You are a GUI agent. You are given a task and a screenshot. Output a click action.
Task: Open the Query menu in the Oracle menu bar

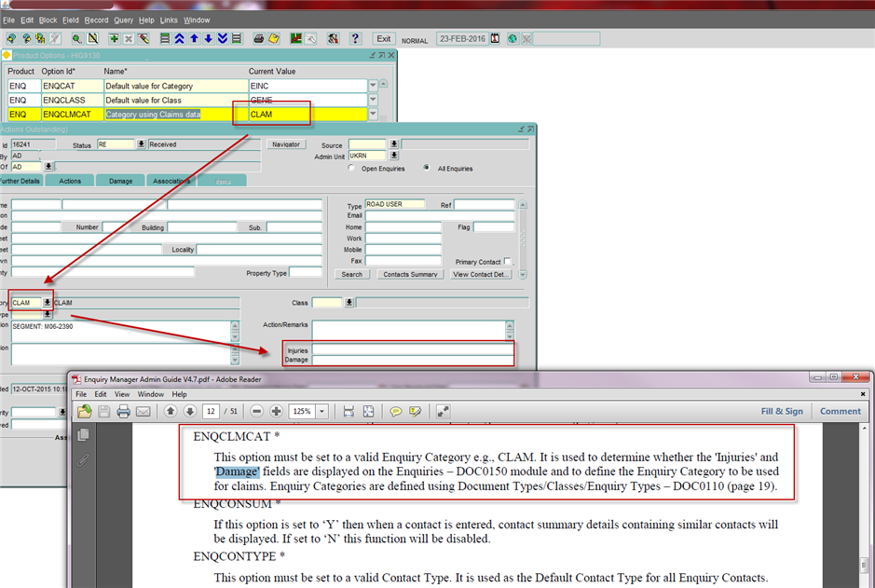click(x=122, y=20)
